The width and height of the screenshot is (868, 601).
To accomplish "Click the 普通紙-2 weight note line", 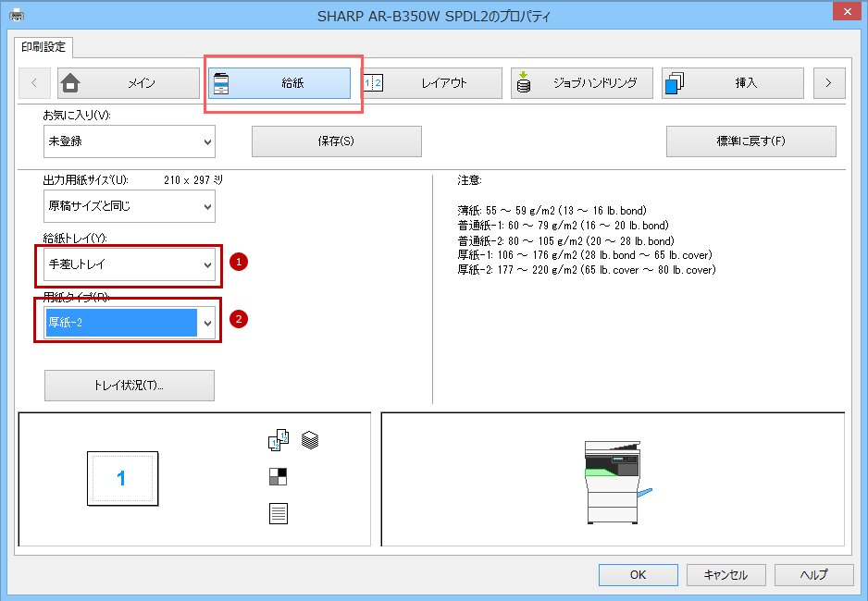I will 565,241.
